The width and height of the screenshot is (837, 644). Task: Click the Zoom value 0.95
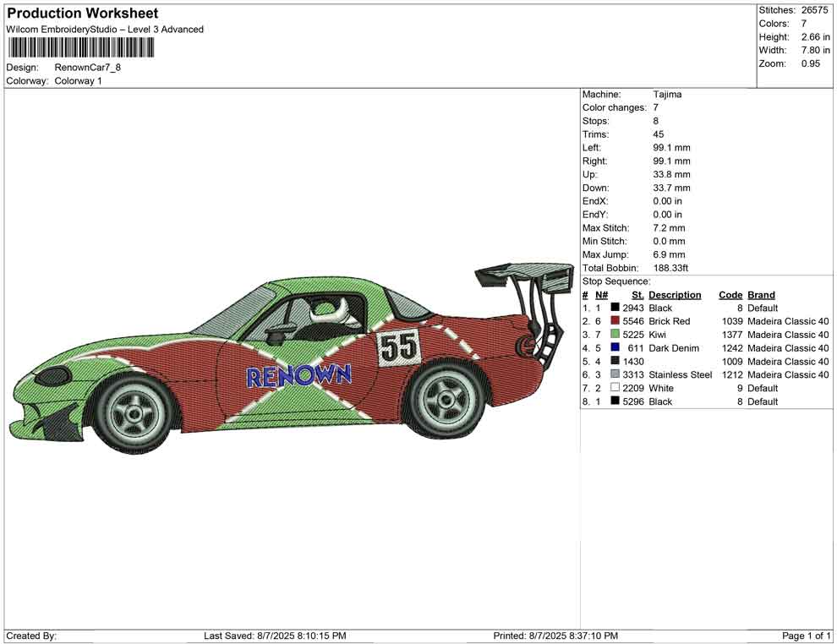click(x=810, y=63)
